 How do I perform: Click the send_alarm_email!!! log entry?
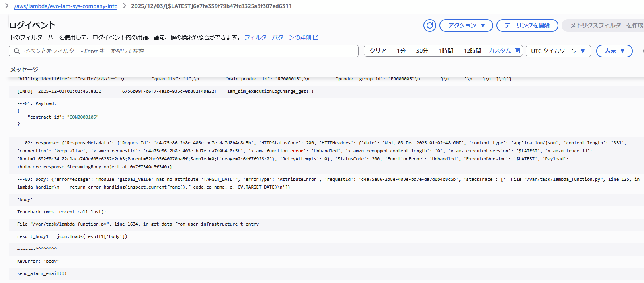(42, 273)
